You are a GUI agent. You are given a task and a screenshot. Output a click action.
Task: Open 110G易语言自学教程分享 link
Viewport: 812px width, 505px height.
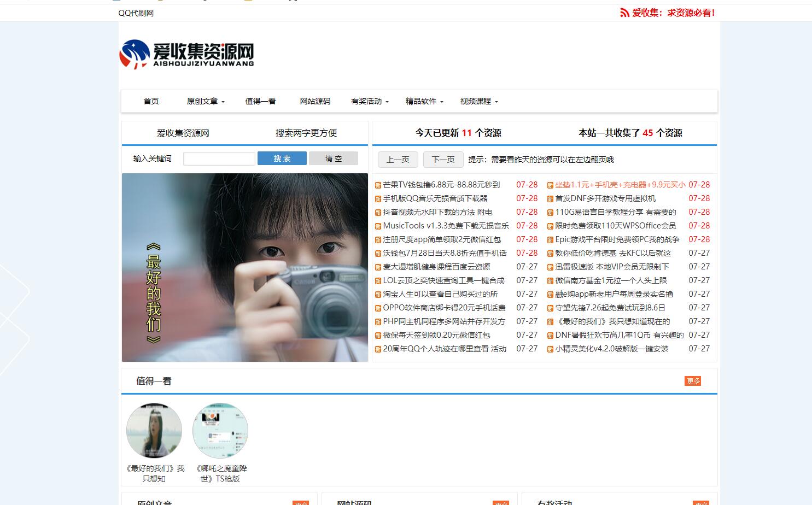[616, 212]
